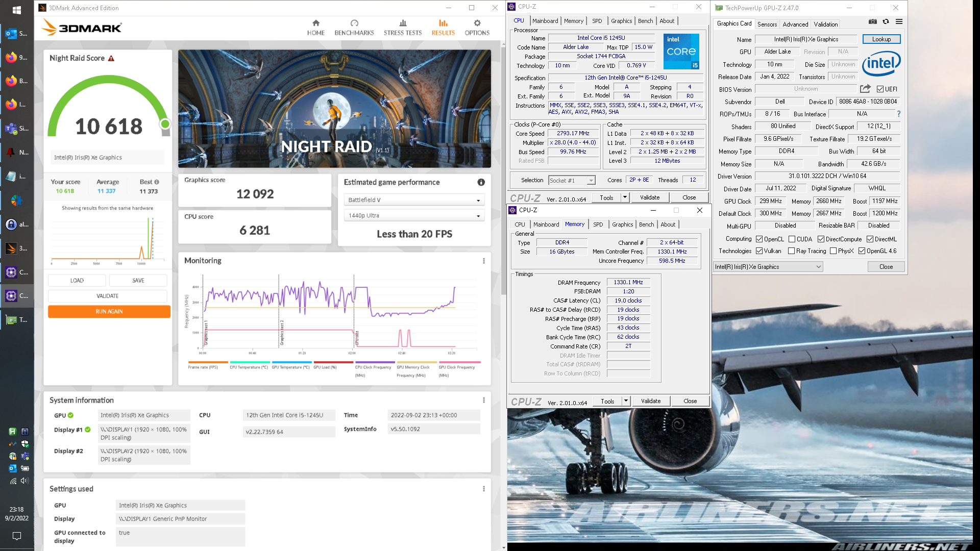Open Settings used three-dot menu

pyautogui.click(x=484, y=489)
